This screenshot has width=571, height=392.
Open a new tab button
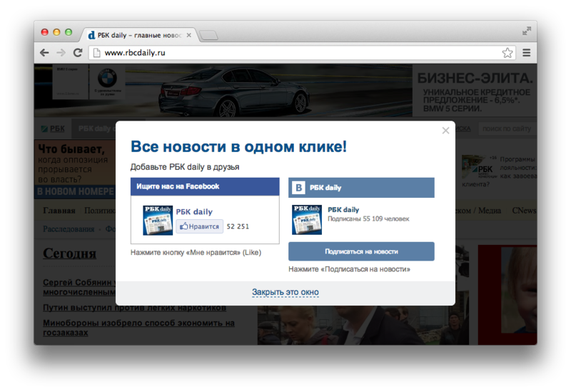click(208, 35)
